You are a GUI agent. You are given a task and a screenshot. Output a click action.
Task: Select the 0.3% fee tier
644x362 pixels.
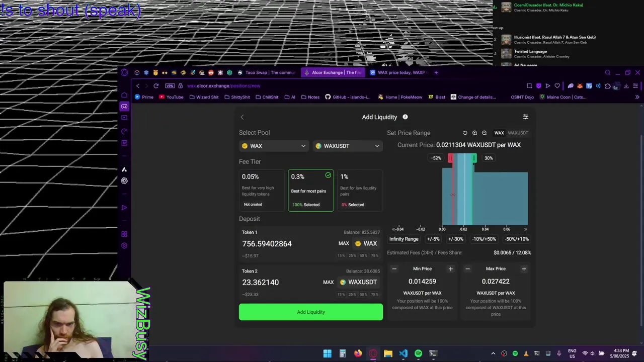pos(311,191)
